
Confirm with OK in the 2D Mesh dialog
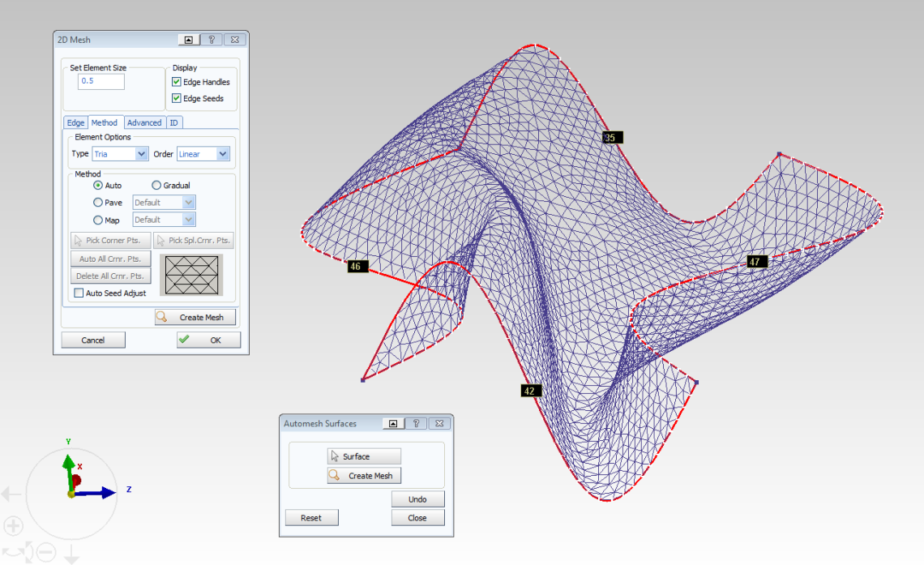tap(208, 340)
